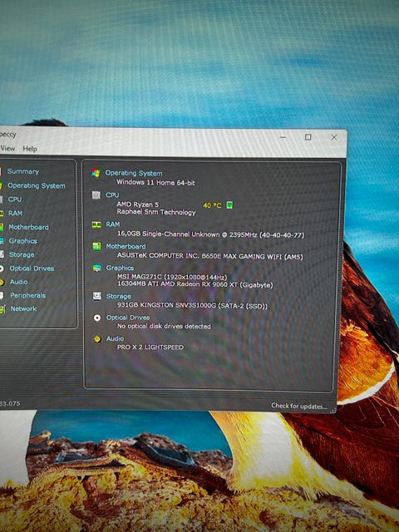The image size is (399, 532).
Task: Select Summary in the sidebar
Action: (23, 171)
